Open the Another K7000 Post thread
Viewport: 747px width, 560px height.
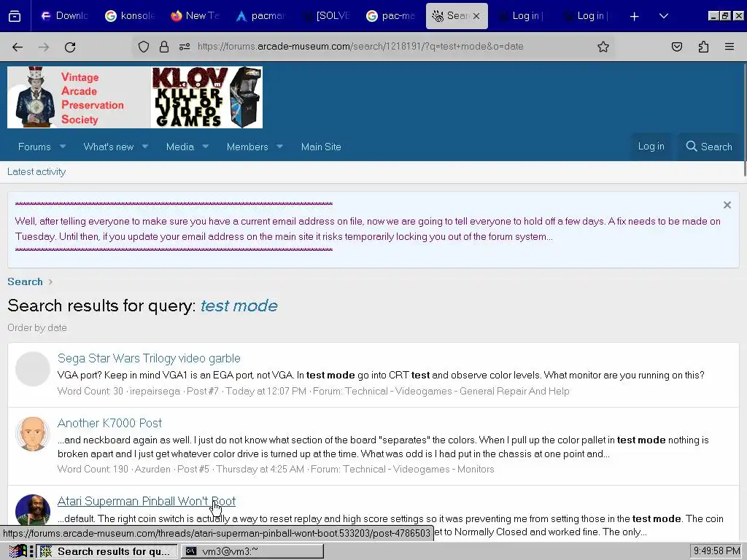click(x=109, y=423)
